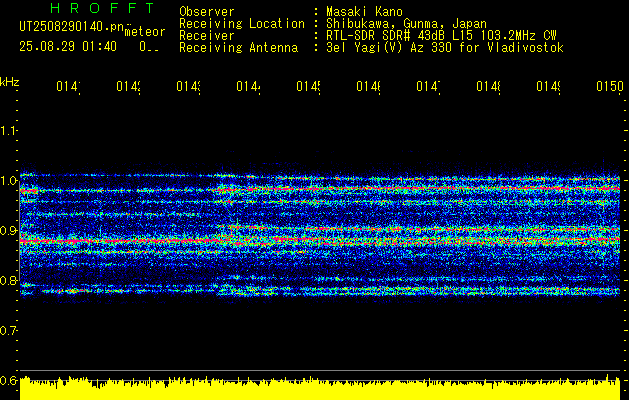
Task: Select the RTL-SDR SDR# 43dB receiver details
Action: [x=441, y=36]
